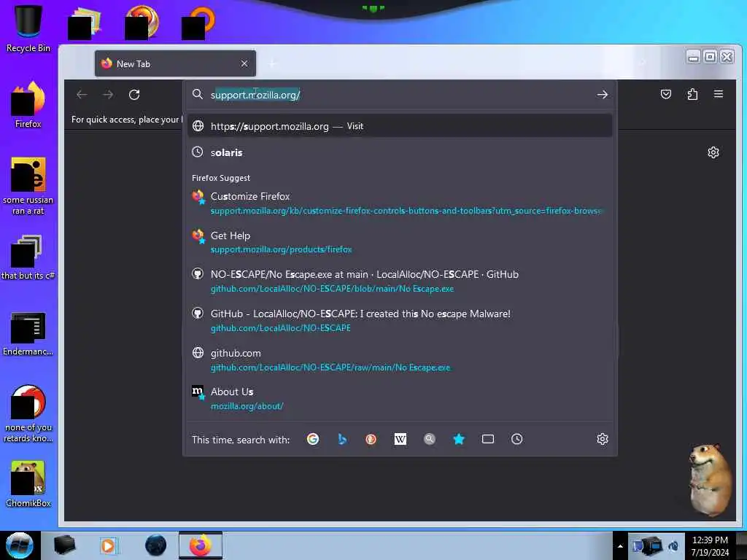Search open Tabs with the rectangle icon

pyautogui.click(x=488, y=439)
